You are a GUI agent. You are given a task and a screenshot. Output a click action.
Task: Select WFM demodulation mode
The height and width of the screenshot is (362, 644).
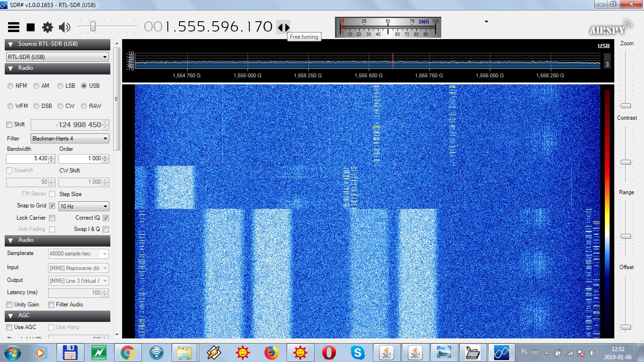(x=10, y=106)
